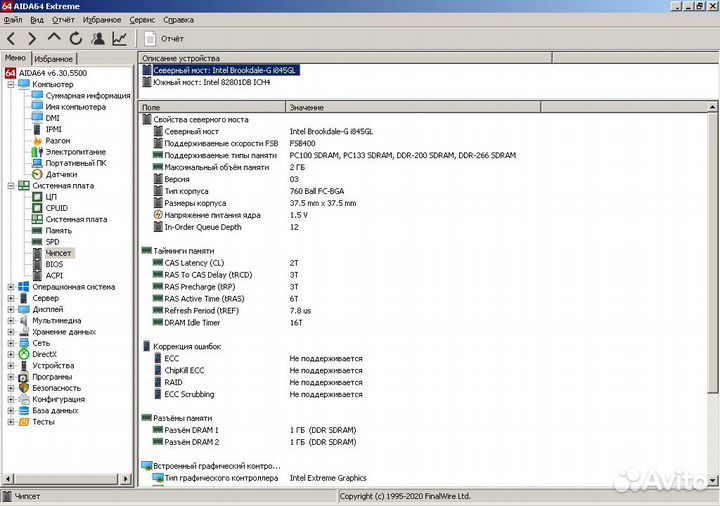
Task: Open the graph chart toolbar icon
Action: 119,39
